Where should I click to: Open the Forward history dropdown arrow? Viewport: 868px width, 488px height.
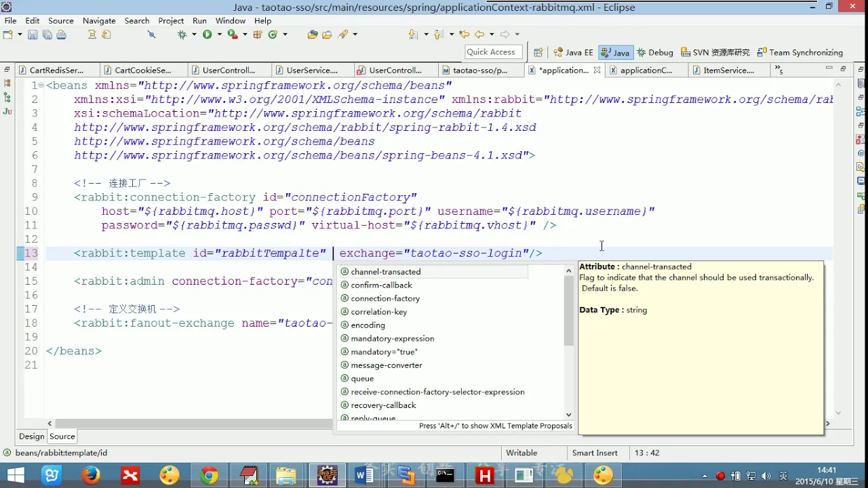click(x=517, y=35)
